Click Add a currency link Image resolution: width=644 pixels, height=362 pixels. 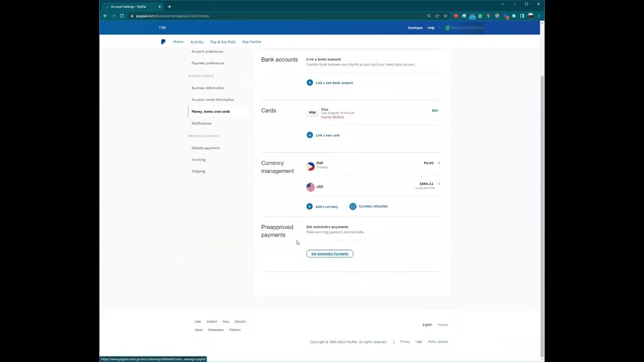[327, 207]
